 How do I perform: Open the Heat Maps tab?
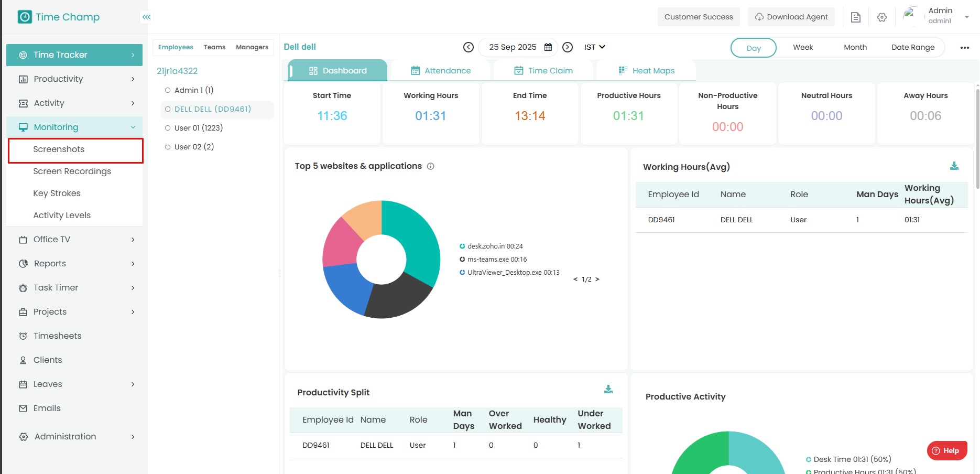(647, 71)
